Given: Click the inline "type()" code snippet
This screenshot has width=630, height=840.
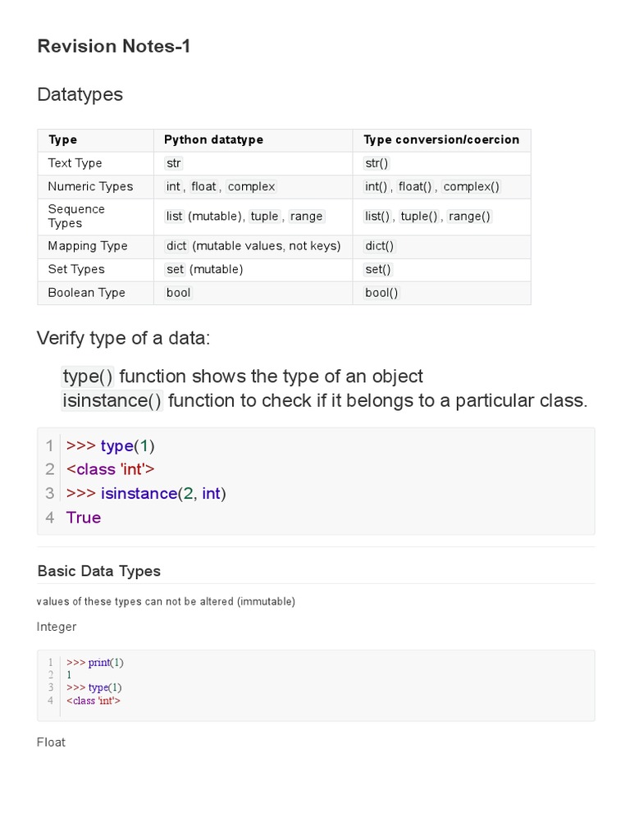Looking at the screenshot, I should pos(88,377).
